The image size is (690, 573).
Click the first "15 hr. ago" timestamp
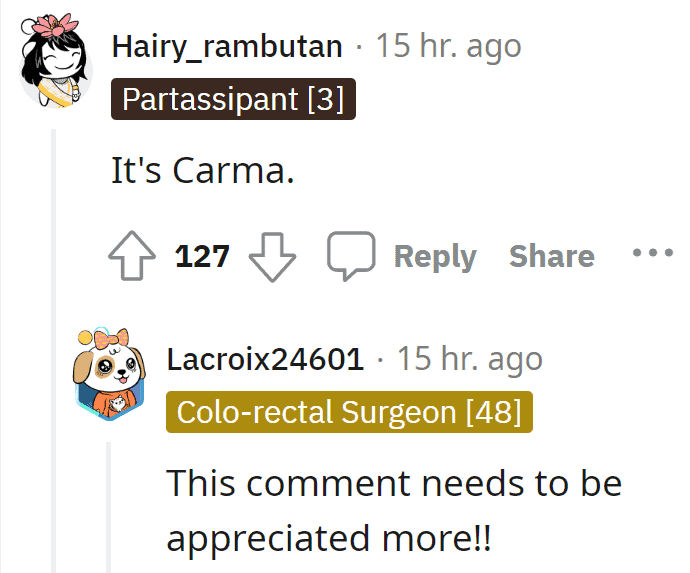pos(448,46)
